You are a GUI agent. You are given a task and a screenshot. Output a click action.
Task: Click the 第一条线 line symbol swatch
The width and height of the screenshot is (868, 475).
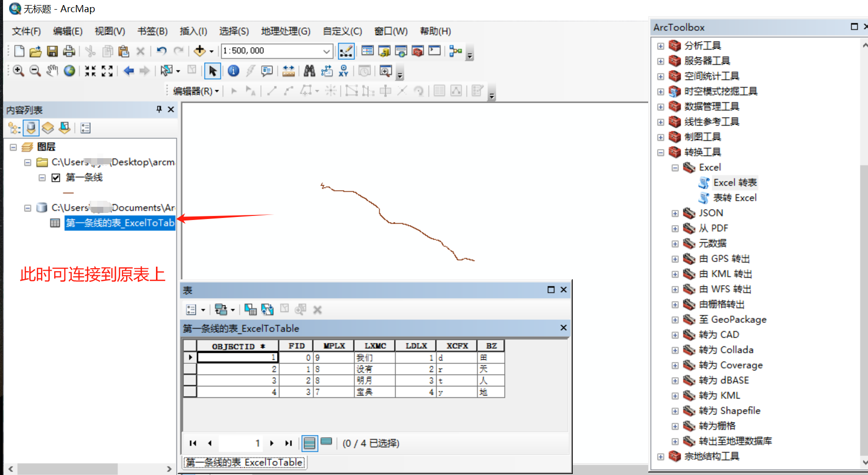pos(68,193)
